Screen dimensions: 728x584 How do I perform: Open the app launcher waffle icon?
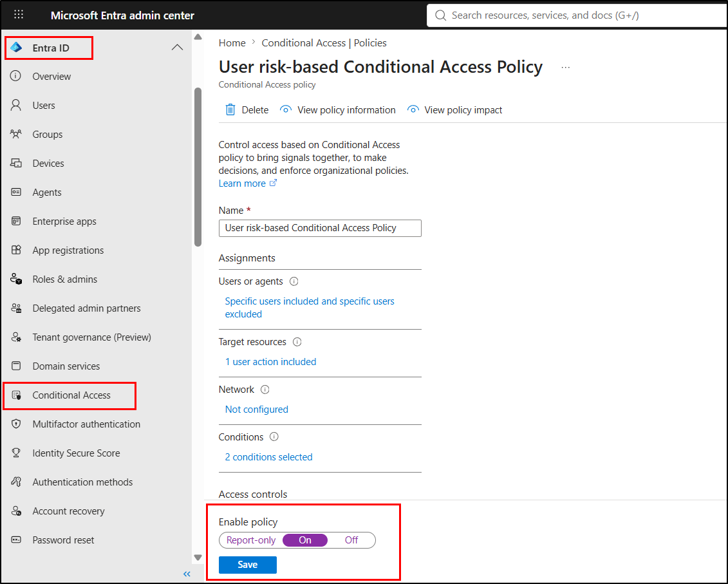(x=19, y=14)
